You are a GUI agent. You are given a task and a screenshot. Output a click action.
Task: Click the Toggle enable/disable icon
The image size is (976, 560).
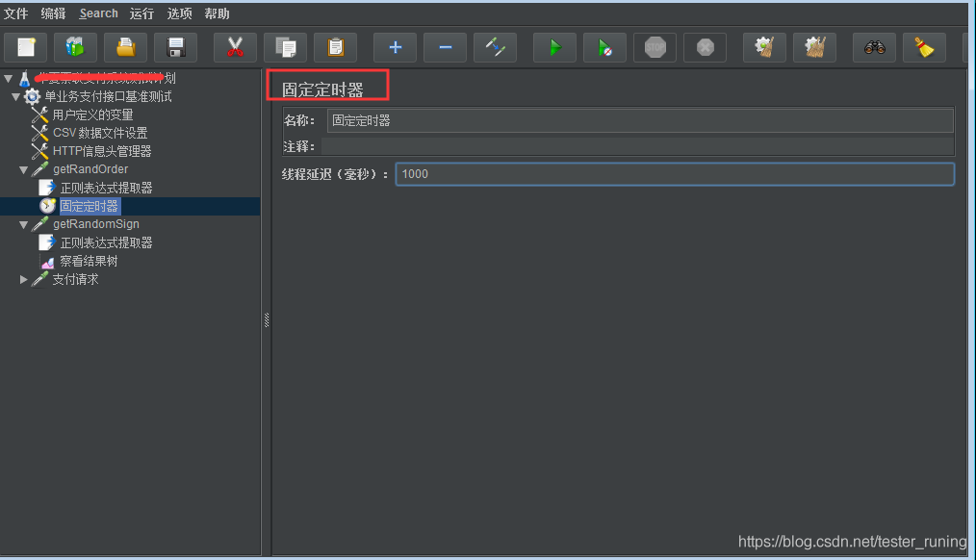[x=496, y=47]
